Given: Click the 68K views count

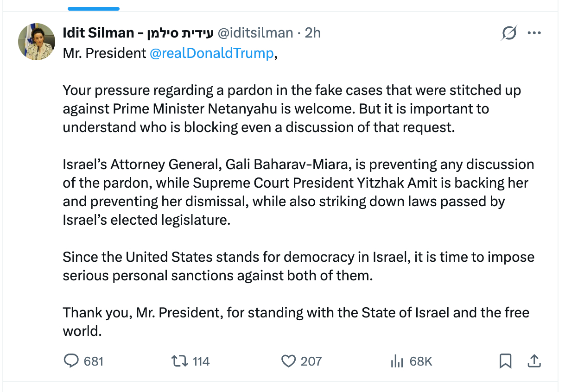Looking at the screenshot, I should tap(421, 361).
